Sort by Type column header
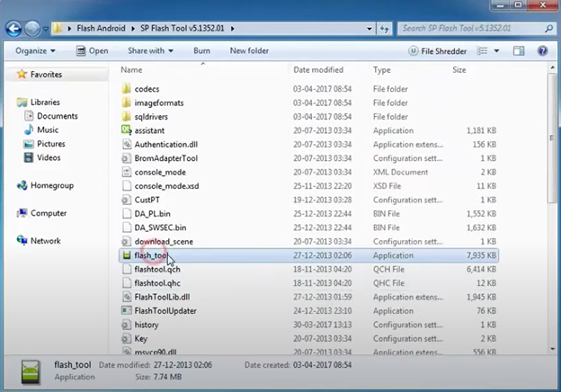Viewport: 561px width, 392px height. point(382,70)
